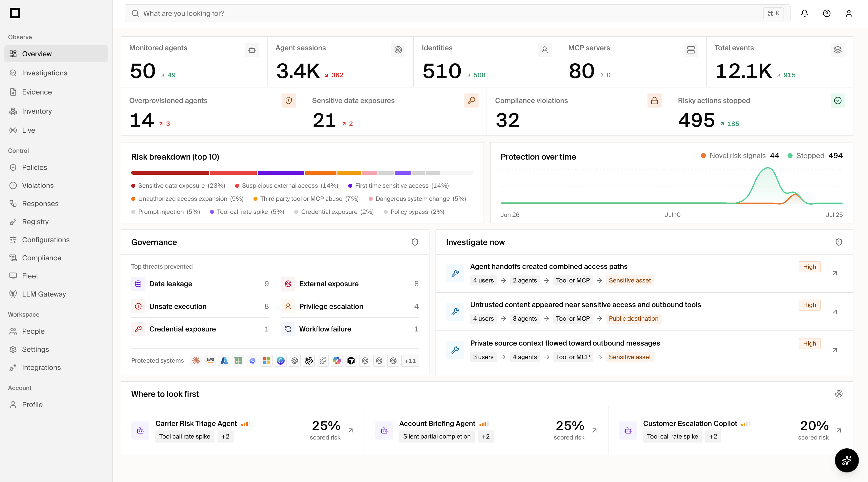Open Profile in the sidebar
This screenshot has width=868, height=482.
pos(56,405)
